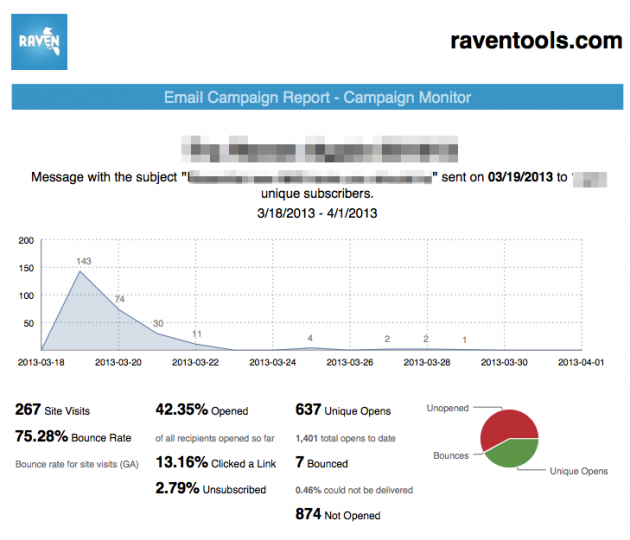
Task: Click the Email Campaign Report banner
Action: pos(317,97)
